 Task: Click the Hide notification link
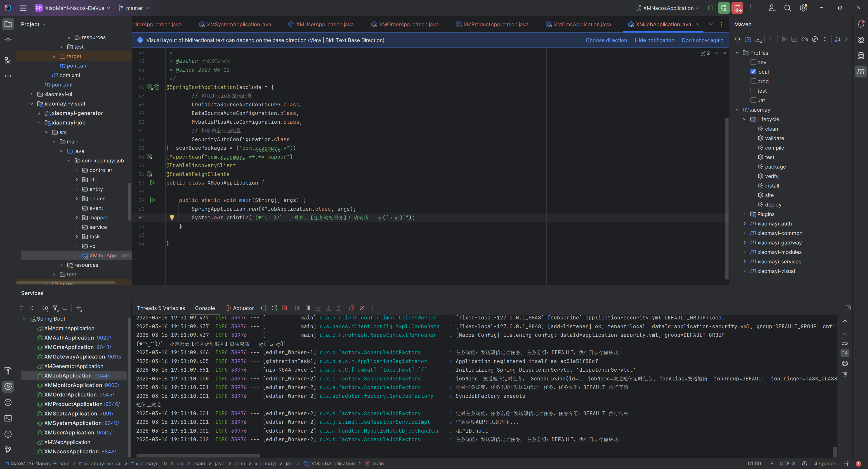click(654, 40)
